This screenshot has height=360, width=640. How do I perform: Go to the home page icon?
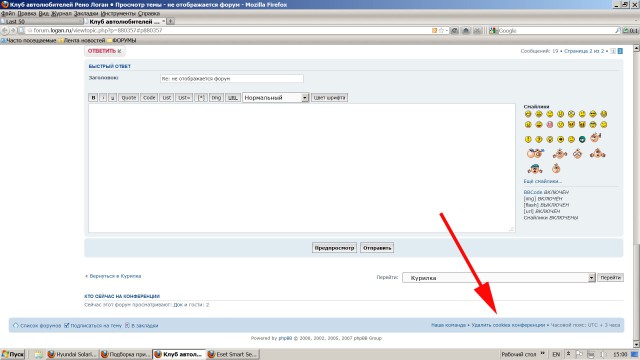coord(466,31)
